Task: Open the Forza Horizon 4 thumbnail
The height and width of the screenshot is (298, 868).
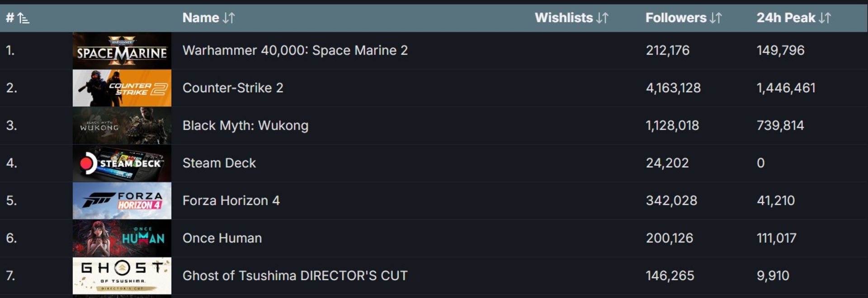Action: point(122,200)
